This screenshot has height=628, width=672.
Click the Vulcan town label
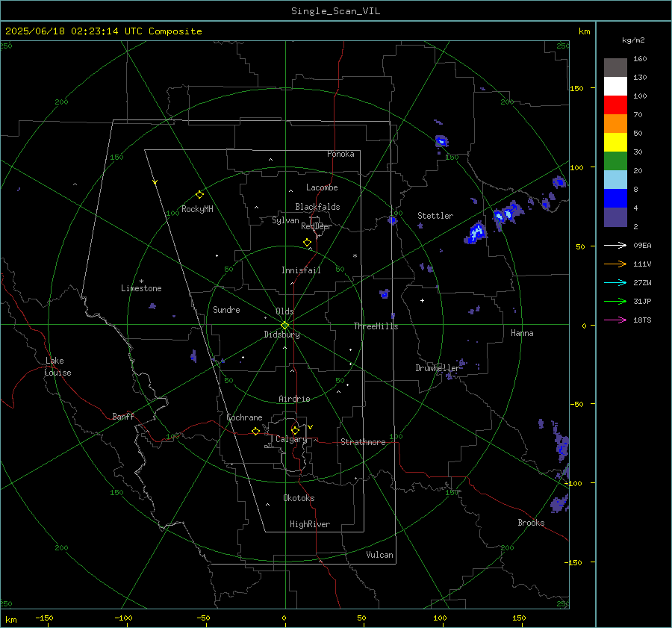tap(379, 555)
